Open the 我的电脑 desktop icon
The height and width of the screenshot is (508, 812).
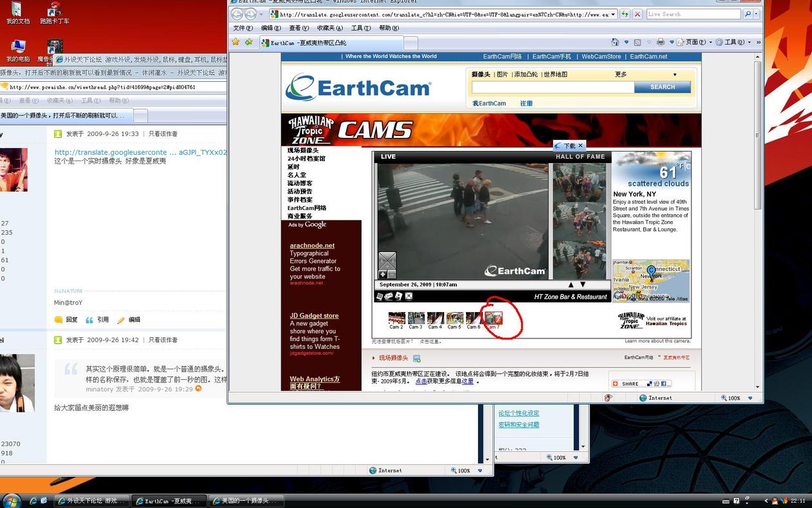point(17,51)
